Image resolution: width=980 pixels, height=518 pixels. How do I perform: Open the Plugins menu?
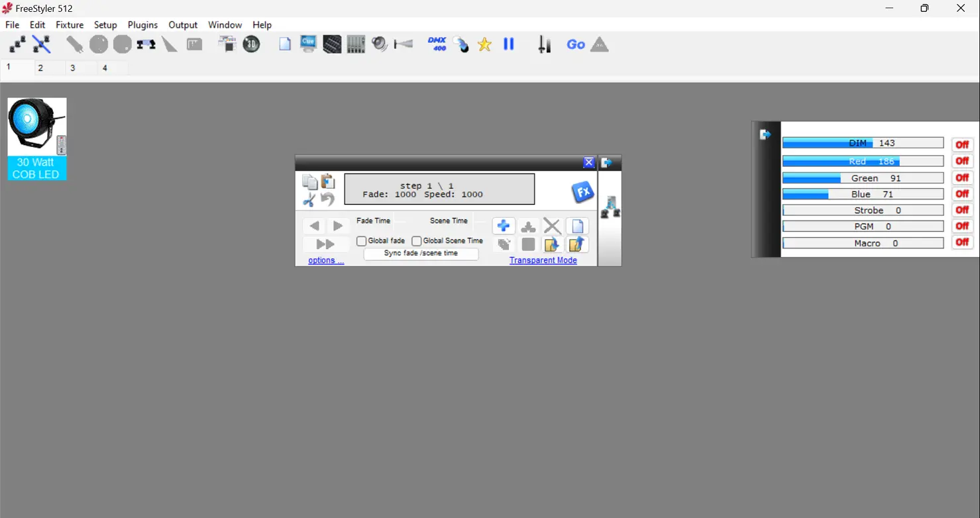pyautogui.click(x=142, y=25)
